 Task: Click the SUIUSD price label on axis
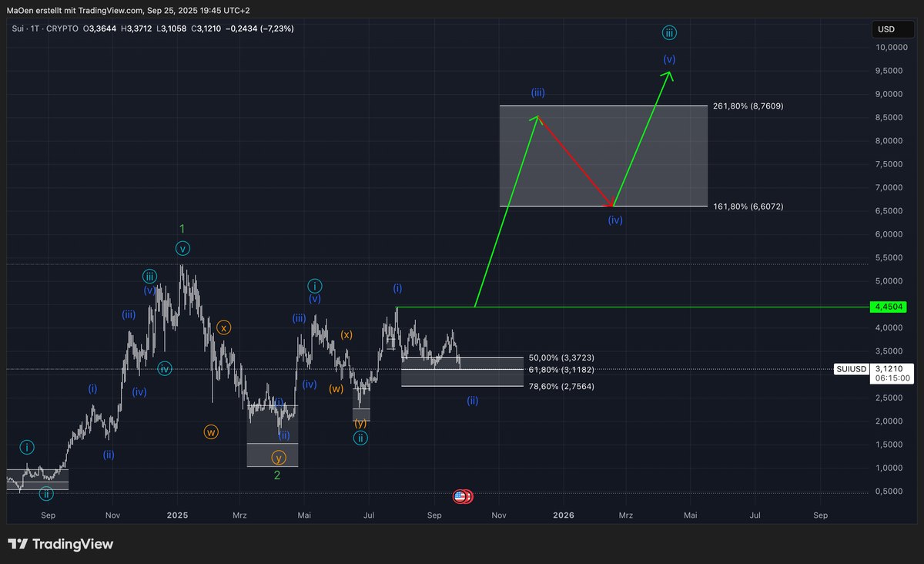pos(855,369)
